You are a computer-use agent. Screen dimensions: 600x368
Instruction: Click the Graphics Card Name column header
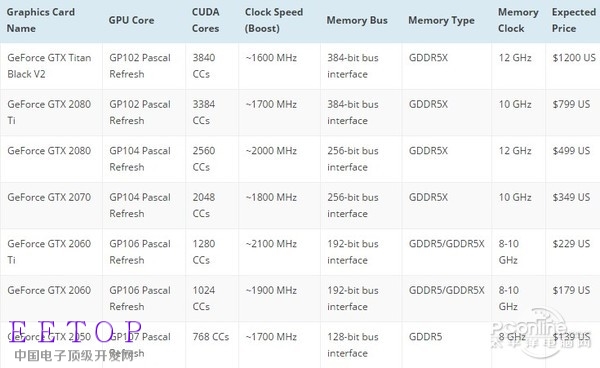click(x=41, y=20)
